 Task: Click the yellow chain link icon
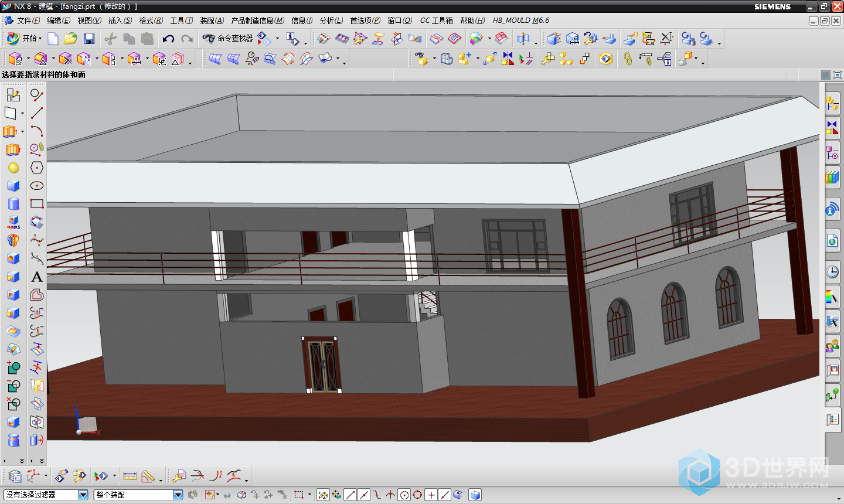coord(628,59)
